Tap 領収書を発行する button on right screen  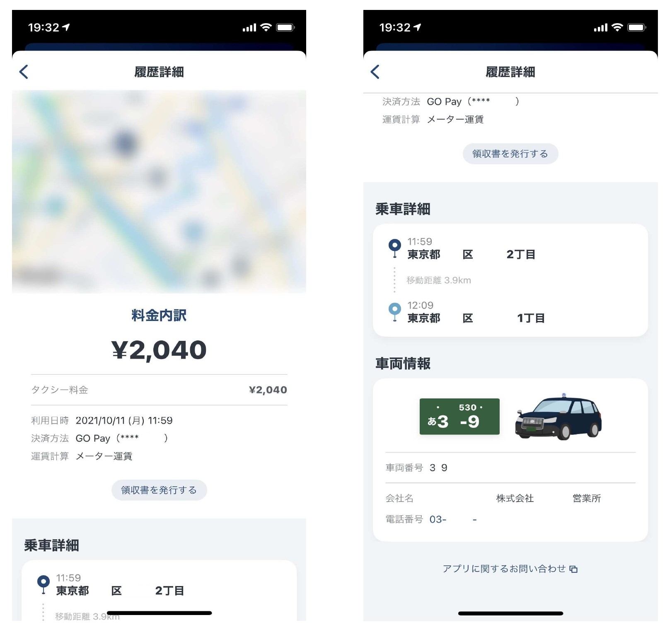[510, 154]
